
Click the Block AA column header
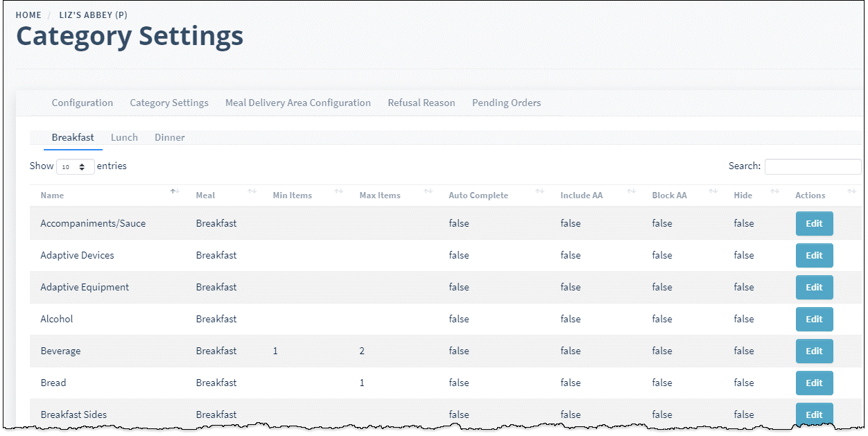(x=670, y=195)
